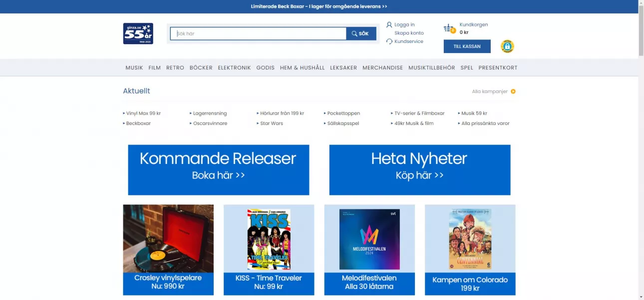Open the Musik 59 kr link
This screenshot has width=644, height=300.
(474, 113)
